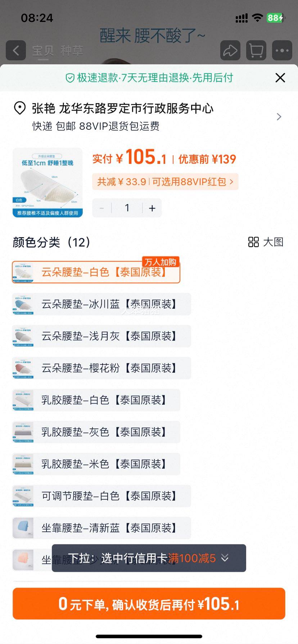Select 乳胶腰垫-灰色 option
Viewport: 298px width, 644px height.
pos(96,432)
